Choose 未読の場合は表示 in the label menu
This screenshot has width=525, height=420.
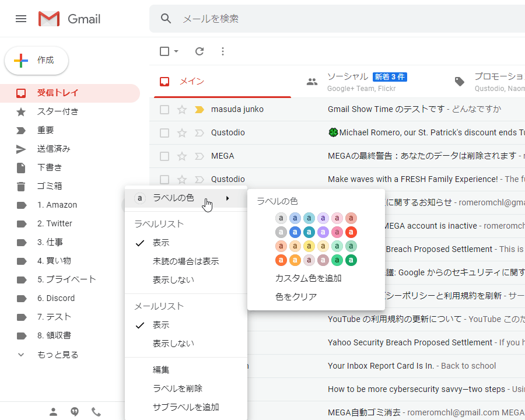tap(186, 261)
